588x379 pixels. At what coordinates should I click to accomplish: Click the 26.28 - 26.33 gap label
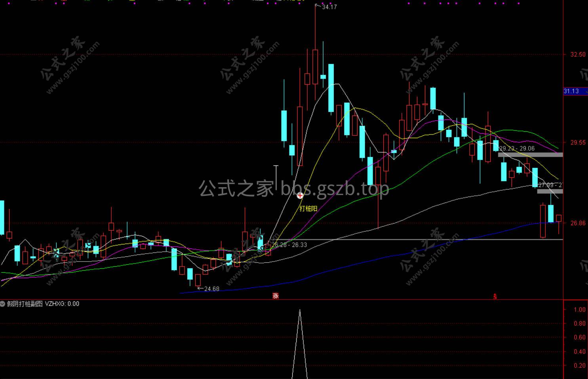point(289,245)
